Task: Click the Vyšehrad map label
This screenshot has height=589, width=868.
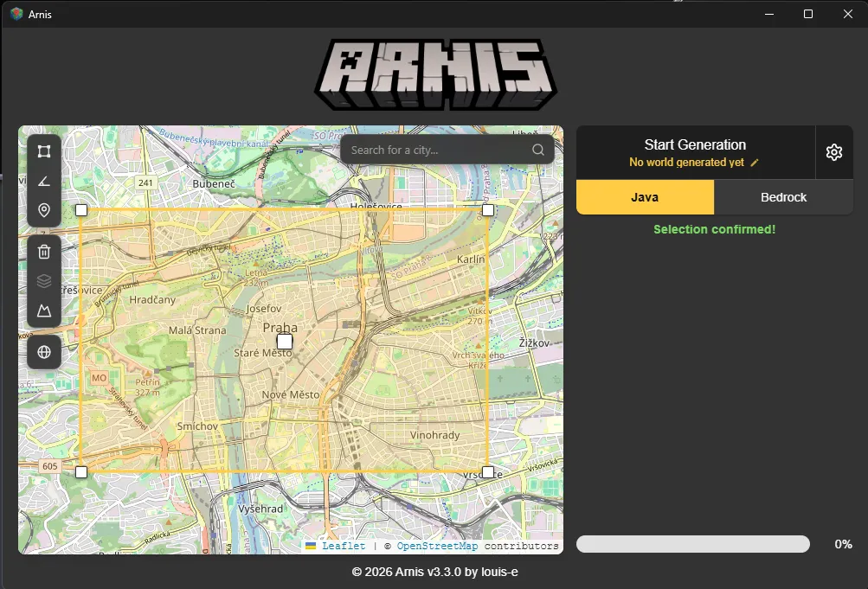Action: click(x=260, y=509)
